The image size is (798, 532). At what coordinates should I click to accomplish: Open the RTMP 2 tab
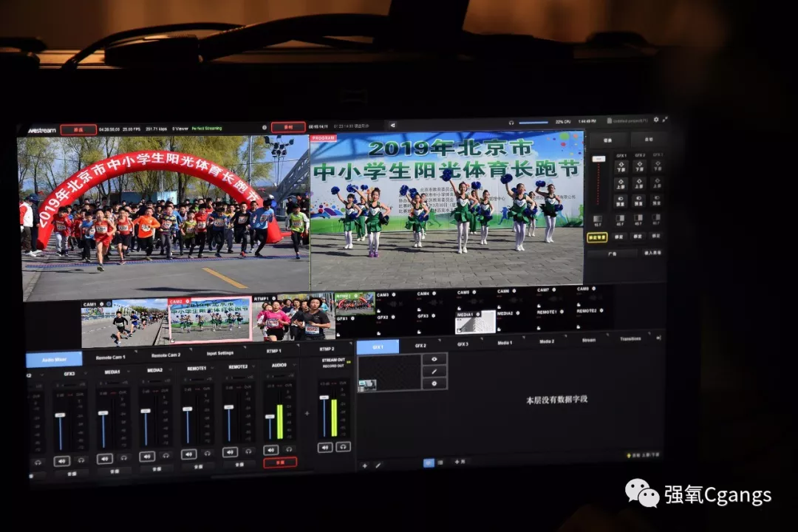click(x=327, y=349)
